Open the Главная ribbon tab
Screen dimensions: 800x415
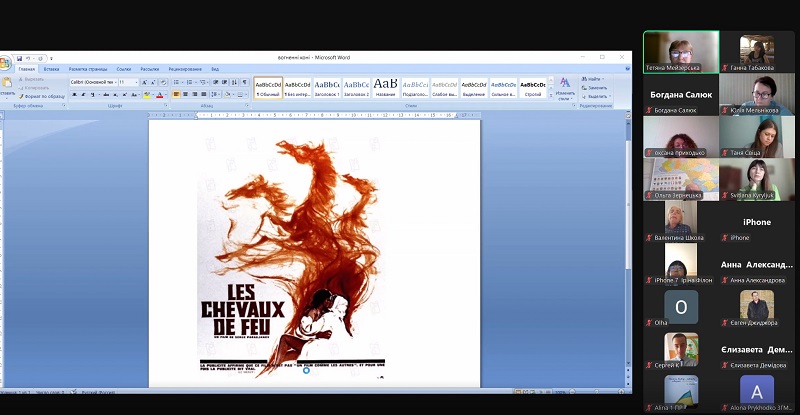pyautogui.click(x=27, y=69)
